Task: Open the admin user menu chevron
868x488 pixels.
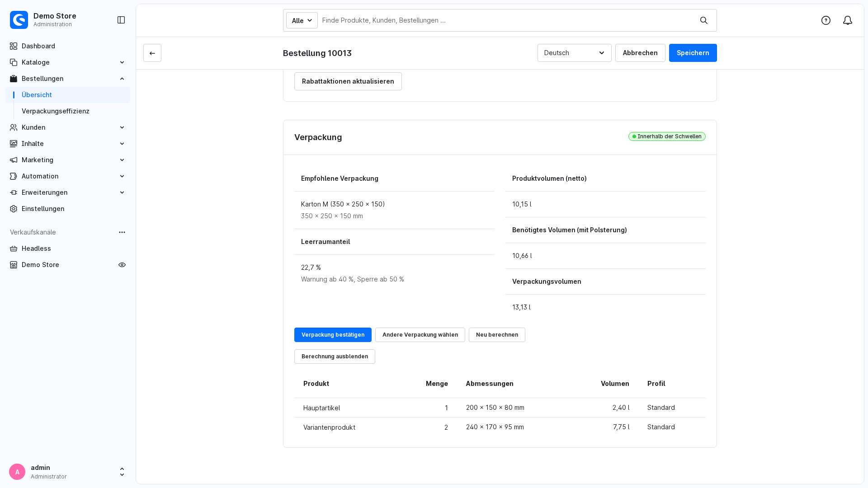Action: click(122, 472)
